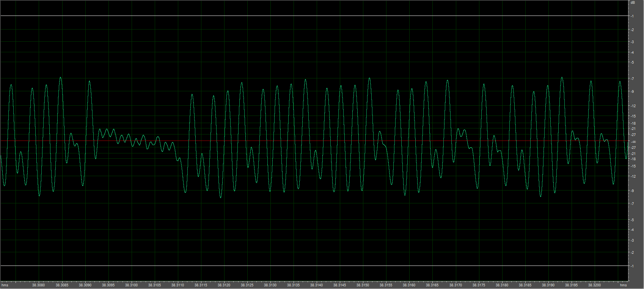This screenshot has height=289, width=644.
Task: Click the 38.3135 time ruler label
Action: coord(294,285)
